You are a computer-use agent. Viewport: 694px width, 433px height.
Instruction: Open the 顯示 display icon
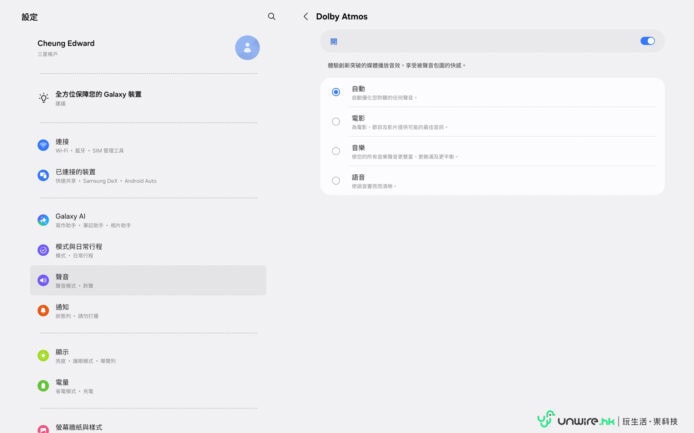click(x=43, y=356)
